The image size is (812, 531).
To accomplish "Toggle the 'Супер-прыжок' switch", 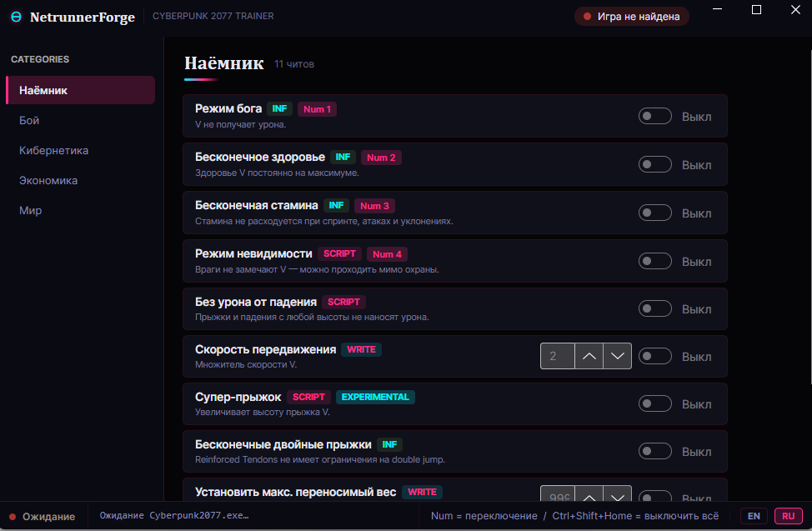I will pyautogui.click(x=654, y=403).
